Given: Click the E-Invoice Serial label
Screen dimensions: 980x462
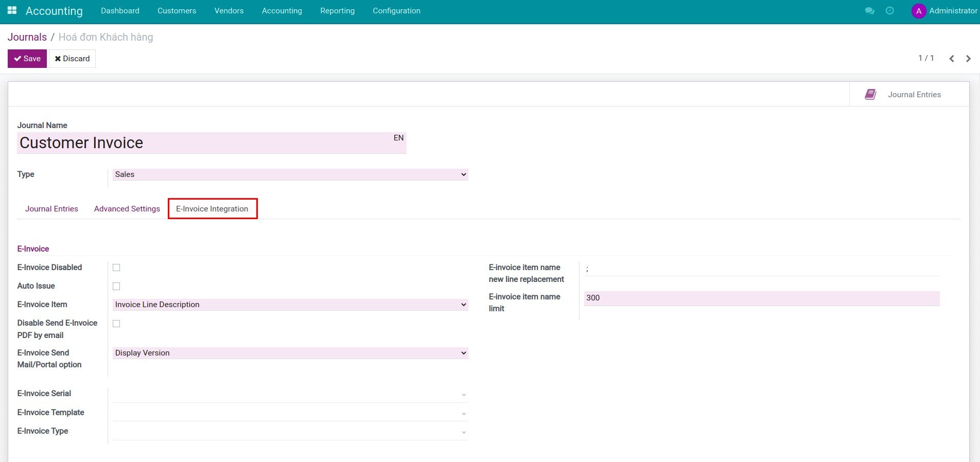Looking at the screenshot, I should pyautogui.click(x=44, y=394).
